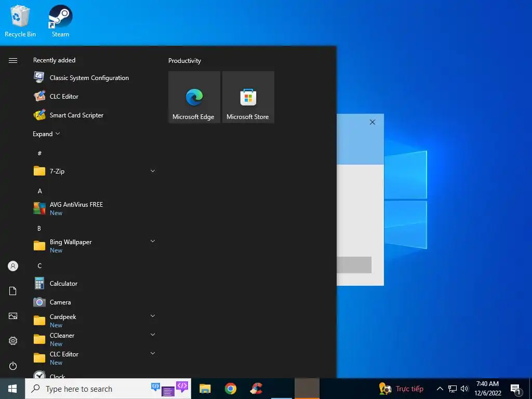Launch Google Chrome from taskbar
Screen dimensions: 532x399
point(230,389)
